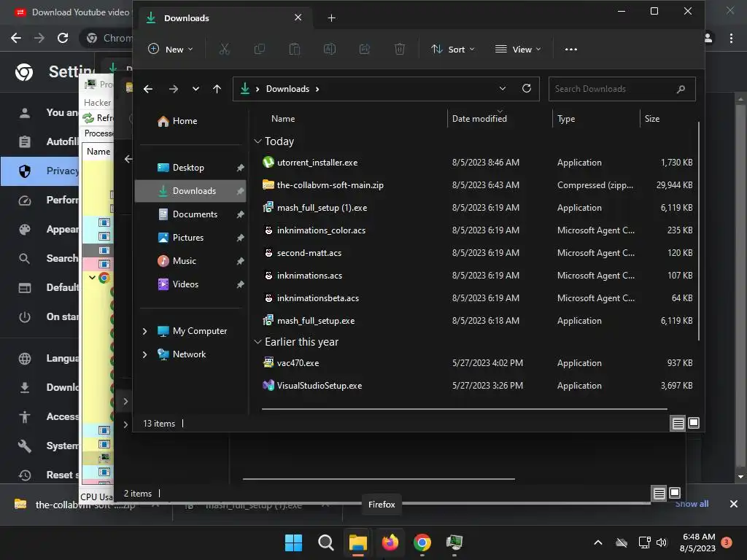
Task: Open Chrome three-dot menu
Action: (x=731, y=38)
